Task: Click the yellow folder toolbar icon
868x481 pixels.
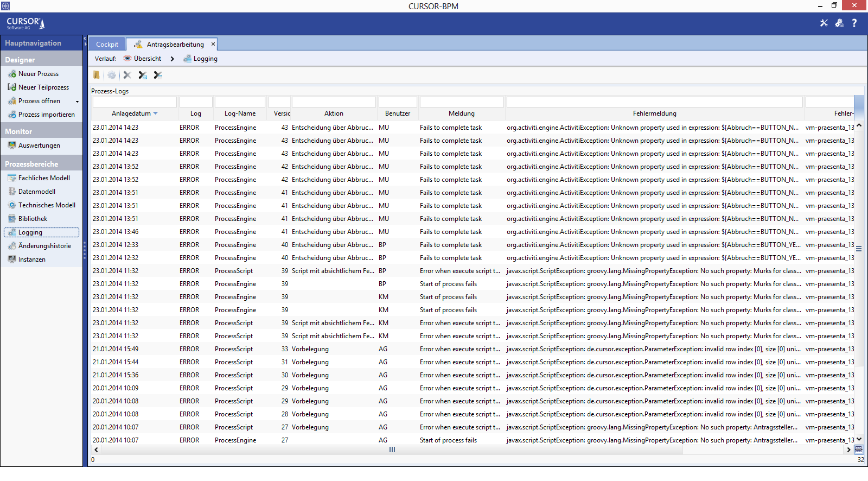Action: click(x=97, y=75)
